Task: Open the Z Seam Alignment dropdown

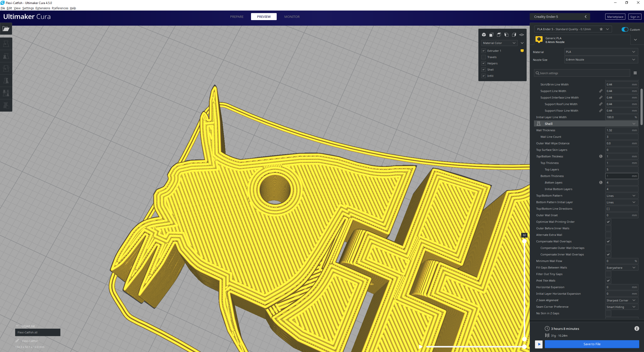Action: (621, 300)
